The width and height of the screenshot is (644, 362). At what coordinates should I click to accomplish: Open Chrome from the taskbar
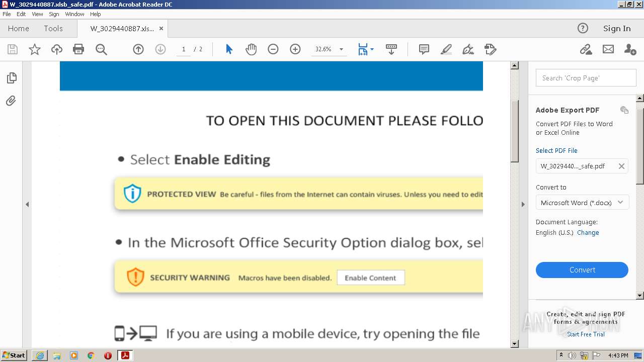tap(91, 355)
